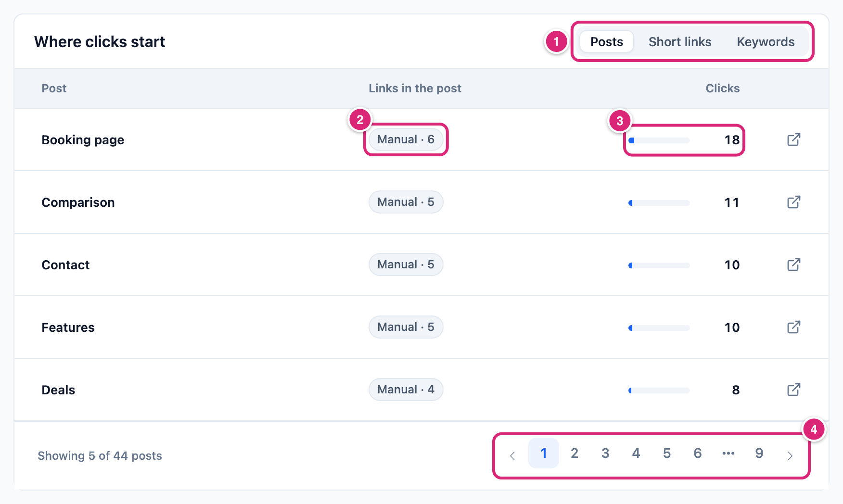Select the Comparison post title
Image resolution: width=843 pixels, height=504 pixels.
78,202
